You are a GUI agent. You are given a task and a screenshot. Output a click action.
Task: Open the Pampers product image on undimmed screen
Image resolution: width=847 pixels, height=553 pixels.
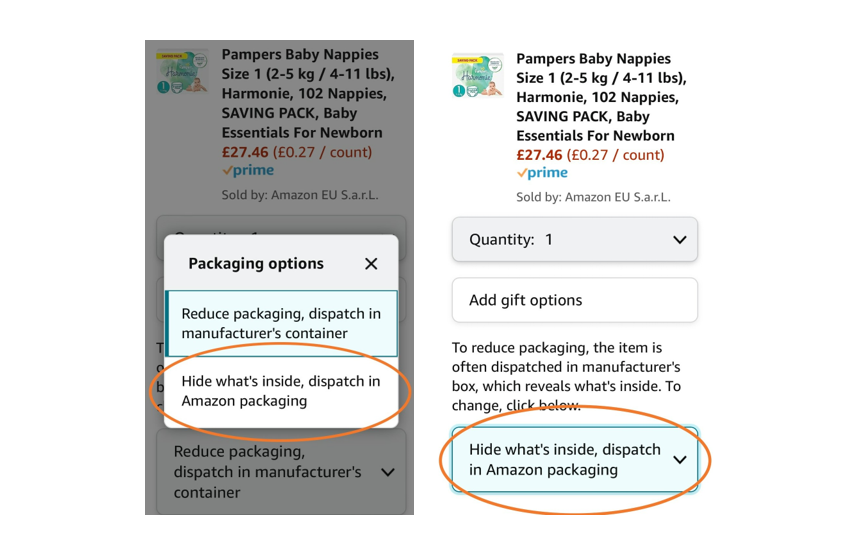(477, 77)
